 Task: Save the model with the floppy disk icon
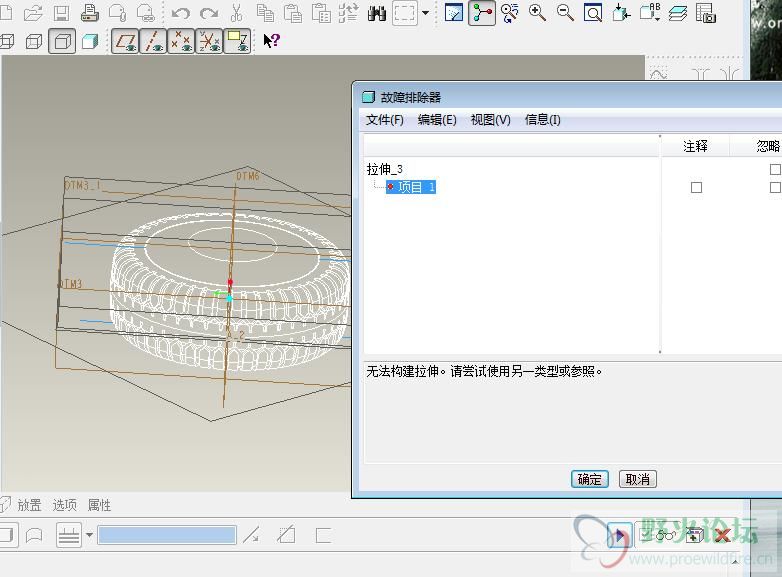pyautogui.click(x=61, y=12)
